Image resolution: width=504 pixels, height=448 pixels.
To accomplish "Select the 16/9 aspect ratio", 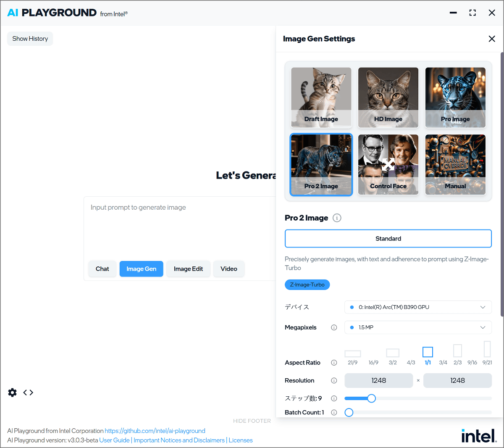I will pos(373,362).
